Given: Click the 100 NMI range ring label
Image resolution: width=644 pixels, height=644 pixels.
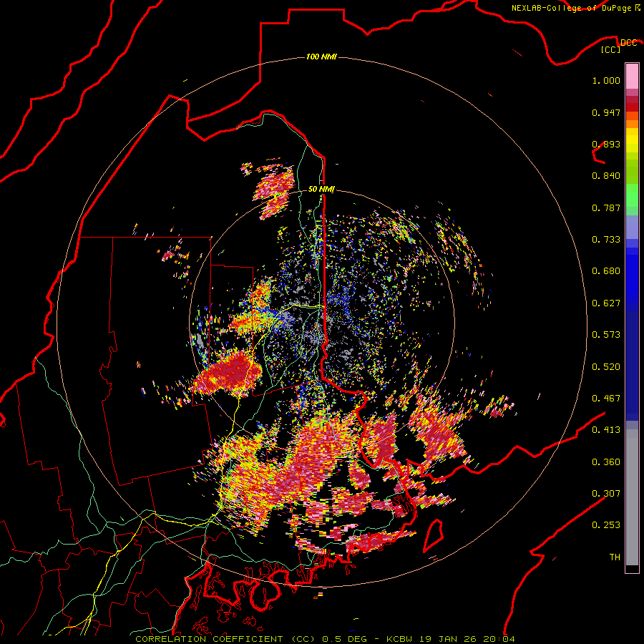Looking at the screenshot, I should click(321, 57).
